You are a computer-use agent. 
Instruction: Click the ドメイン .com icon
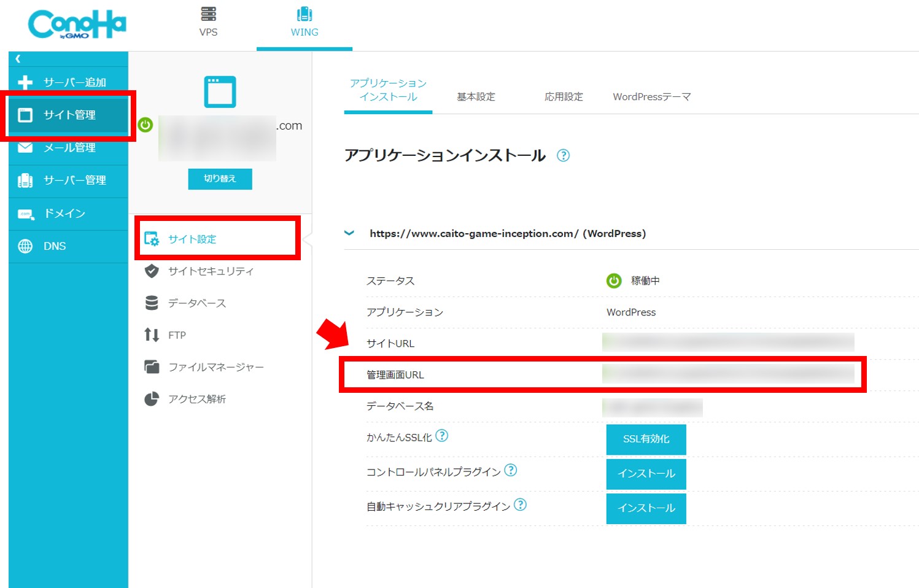click(26, 214)
